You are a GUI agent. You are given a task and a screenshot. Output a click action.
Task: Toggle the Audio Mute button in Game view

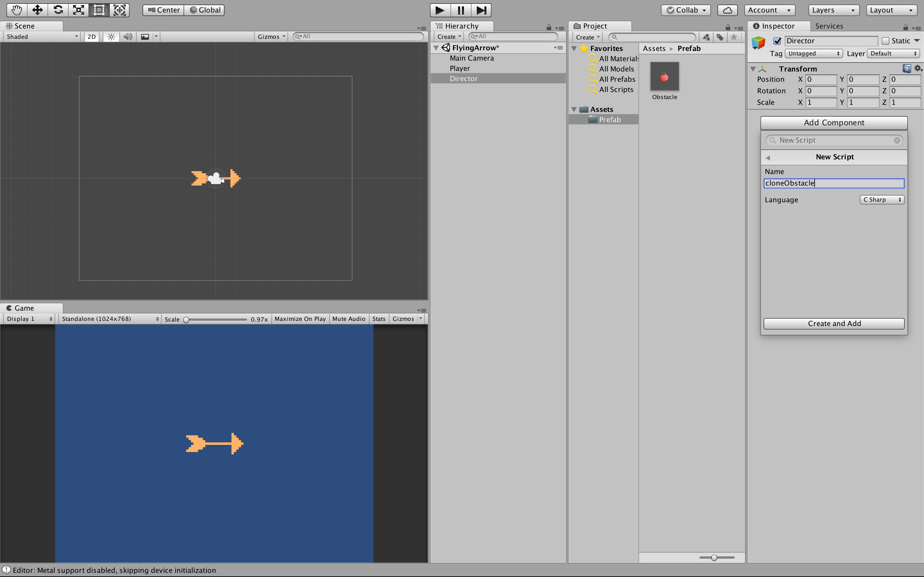point(348,318)
